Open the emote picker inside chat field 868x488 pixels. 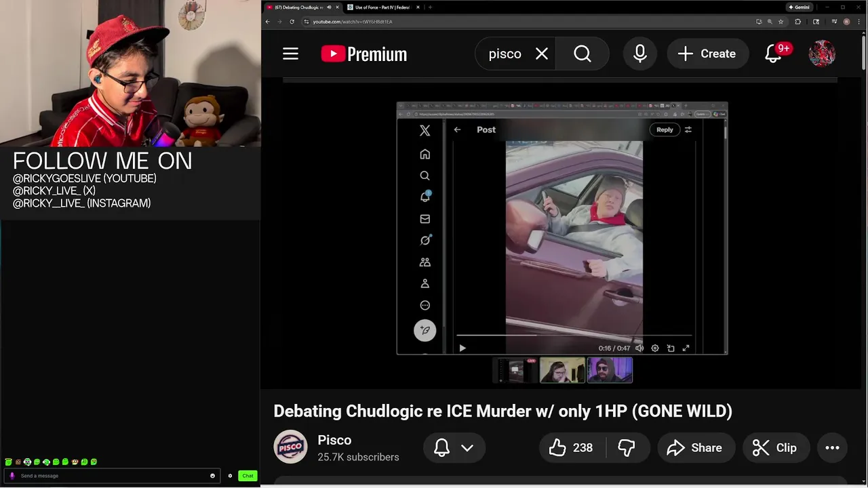coord(212,476)
